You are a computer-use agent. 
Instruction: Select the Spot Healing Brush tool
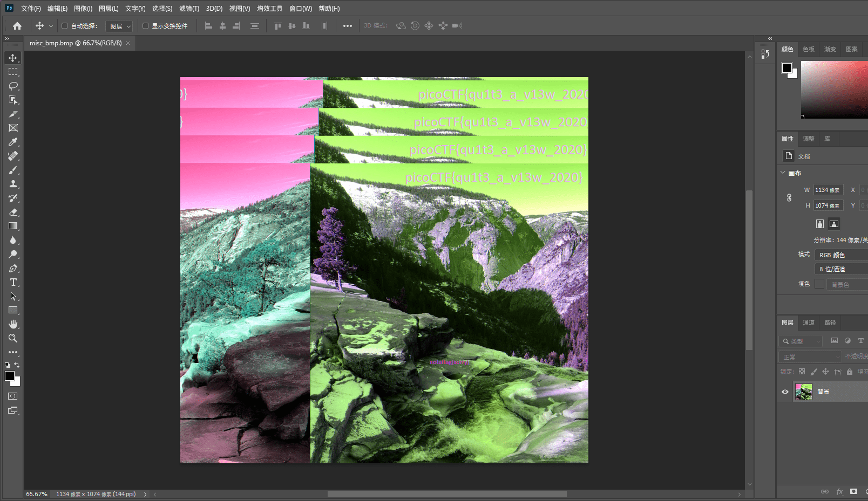pos(13,156)
